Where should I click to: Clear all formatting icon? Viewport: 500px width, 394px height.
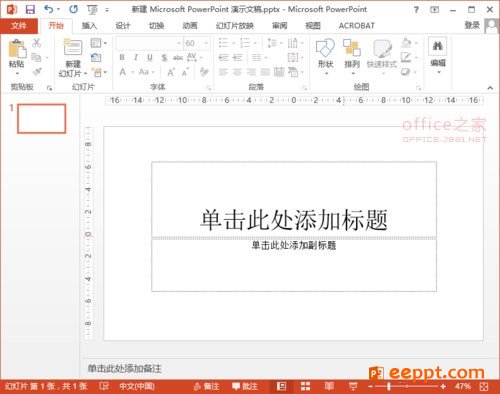204,72
